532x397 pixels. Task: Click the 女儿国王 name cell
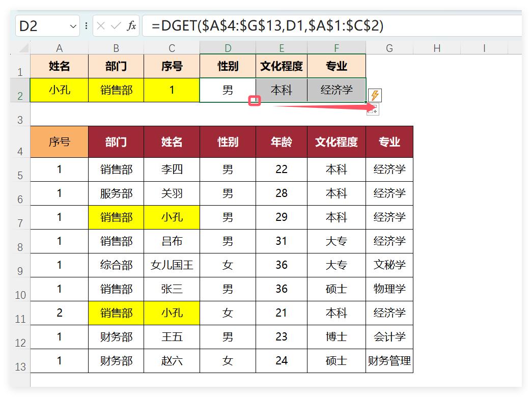click(172, 265)
